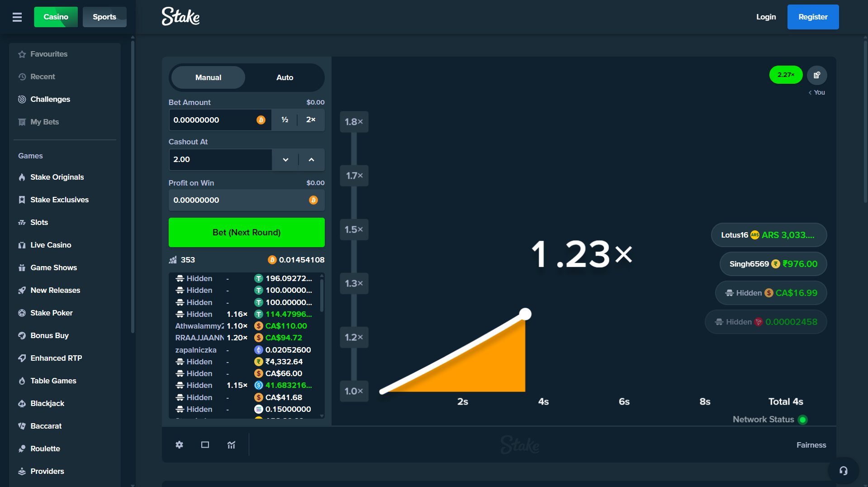The height and width of the screenshot is (487, 868).
Task: Click the Roulette icon
Action: [22, 449]
